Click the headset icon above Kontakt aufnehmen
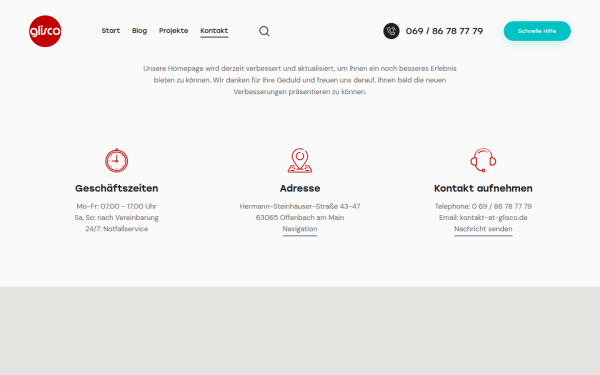The height and width of the screenshot is (375, 600). (483, 160)
